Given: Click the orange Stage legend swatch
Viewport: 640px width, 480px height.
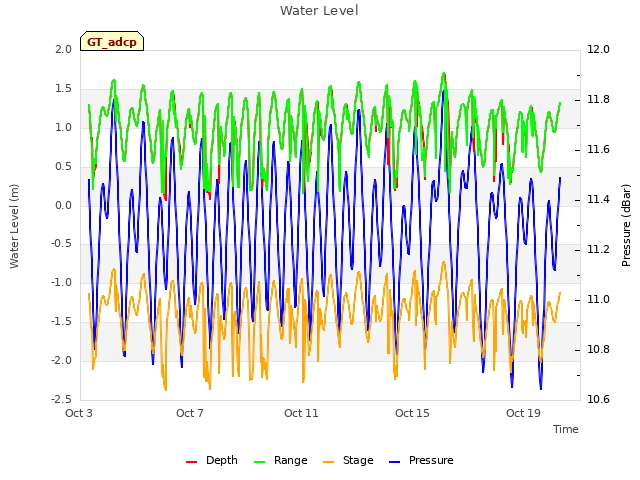Looking at the screenshot, I should tap(329, 462).
